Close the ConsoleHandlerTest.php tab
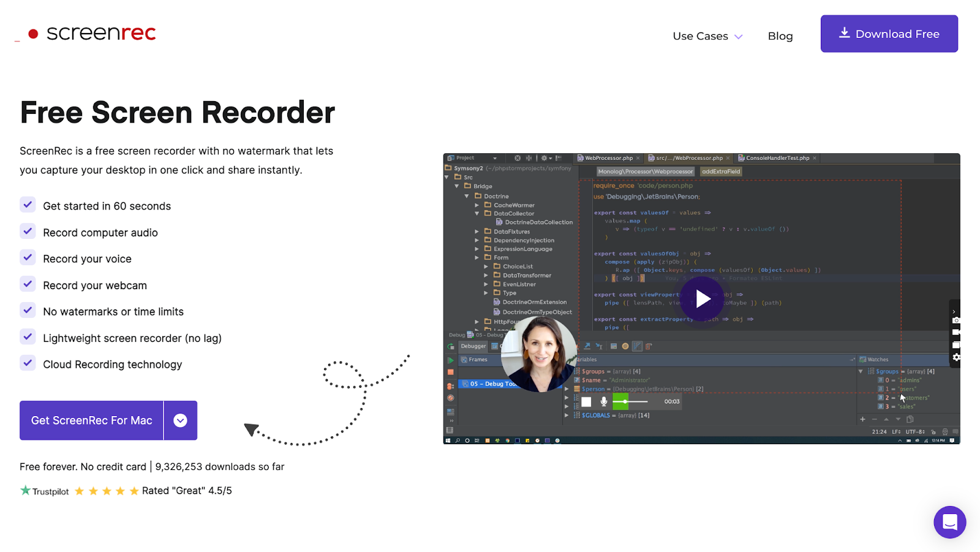Image resolution: width=980 pixels, height=552 pixels. pos(815,158)
